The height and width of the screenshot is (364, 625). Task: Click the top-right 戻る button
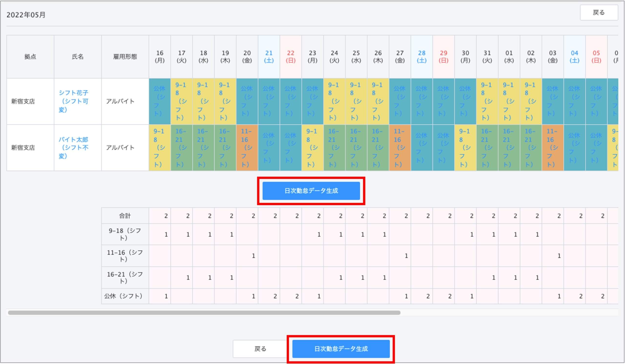[598, 12]
